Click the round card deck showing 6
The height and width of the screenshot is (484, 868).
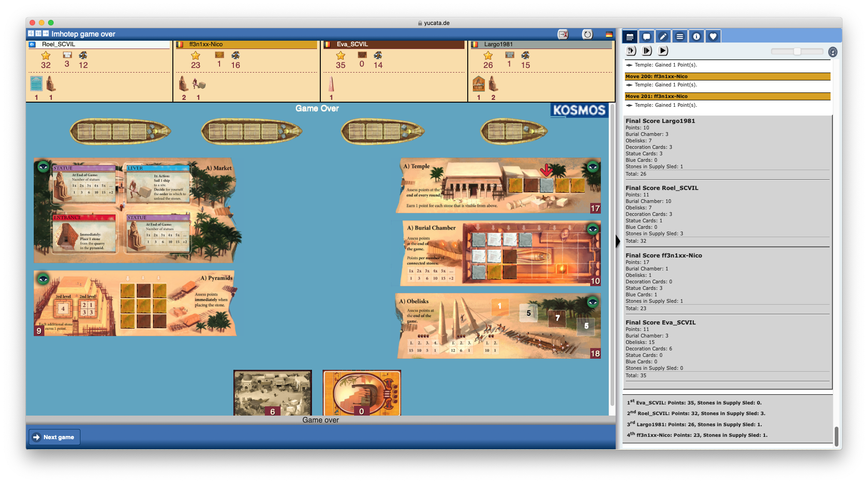point(273,393)
